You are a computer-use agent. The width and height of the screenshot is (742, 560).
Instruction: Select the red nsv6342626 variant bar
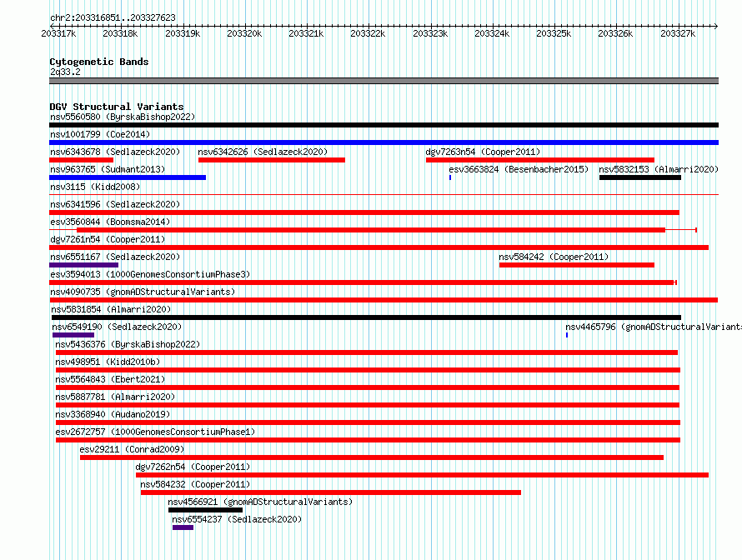click(272, 160)
